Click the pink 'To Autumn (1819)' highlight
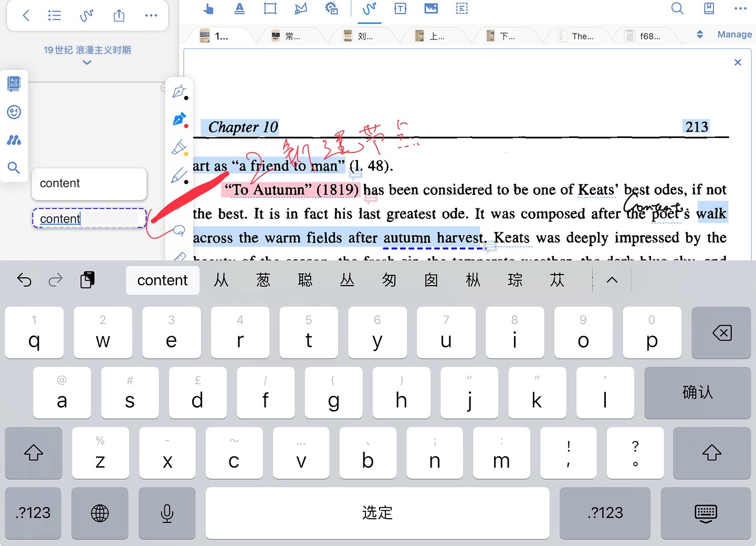Screen dimensions: 756x546 point(291,190)
